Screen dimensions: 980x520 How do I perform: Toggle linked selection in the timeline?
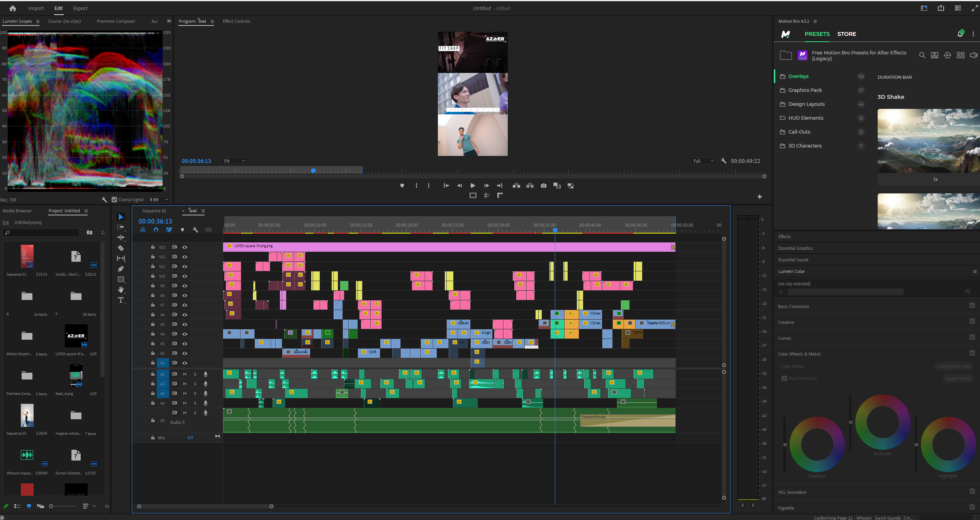pos(169,230)
